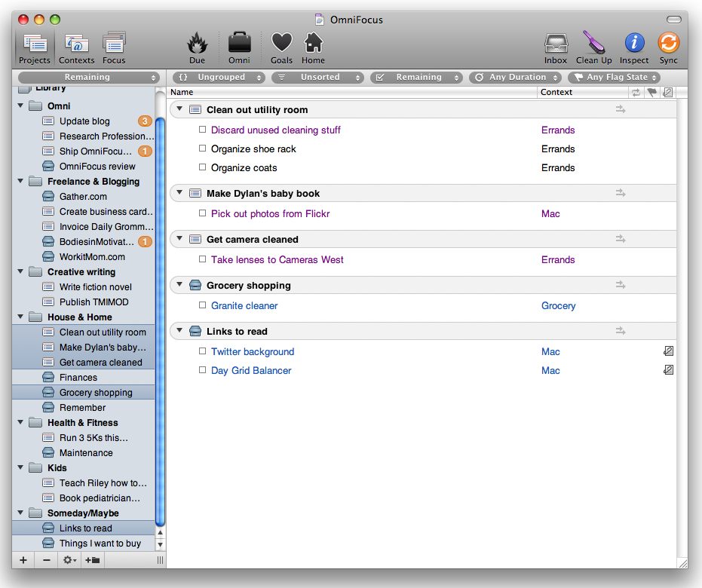The image size is (702, 588).
Task: Click Mac context of Pick out photos
Action: click(x=550, y=214)
